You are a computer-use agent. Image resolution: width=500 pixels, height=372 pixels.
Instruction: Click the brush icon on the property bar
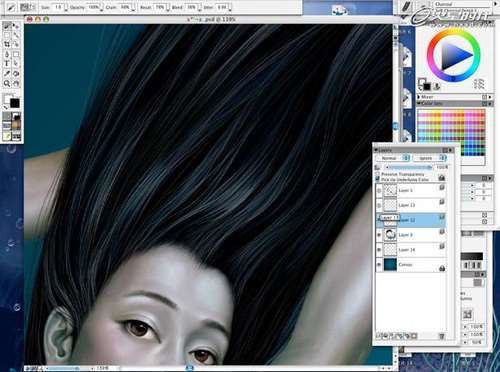pyautogui.click(x=11, y=7)
